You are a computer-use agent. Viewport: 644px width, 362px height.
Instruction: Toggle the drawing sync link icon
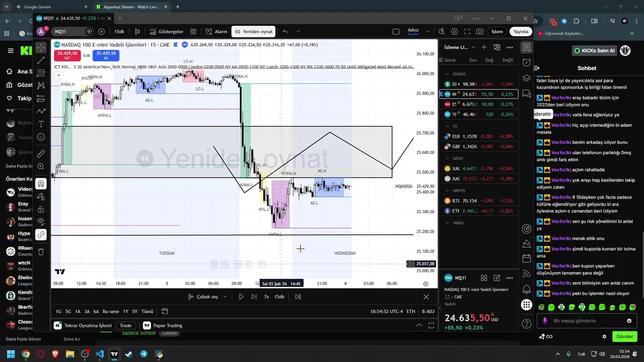(x=41, y=234)
